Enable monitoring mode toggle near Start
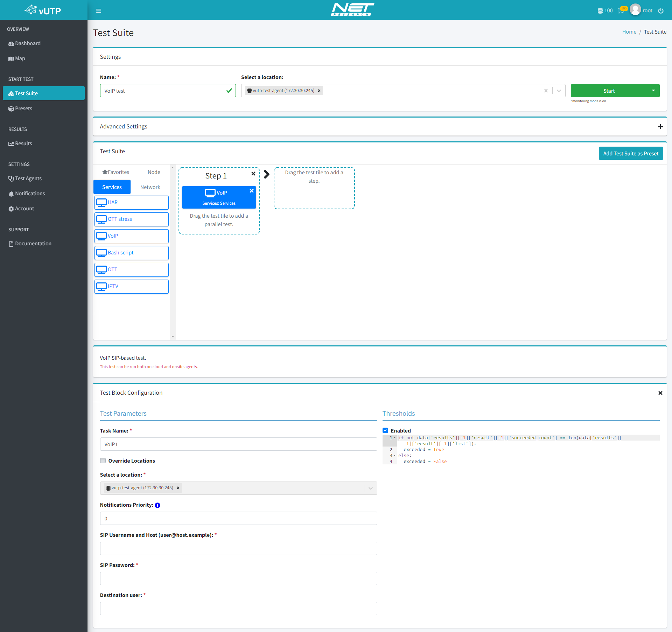The width and height of the screenshot is (672, 632). click(x=653, y=91)
